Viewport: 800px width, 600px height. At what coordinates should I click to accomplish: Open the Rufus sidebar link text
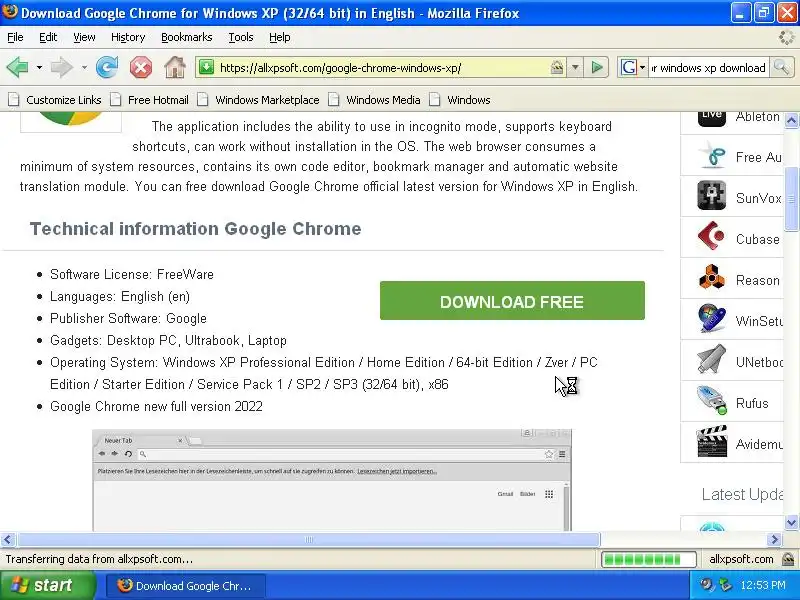752,403
